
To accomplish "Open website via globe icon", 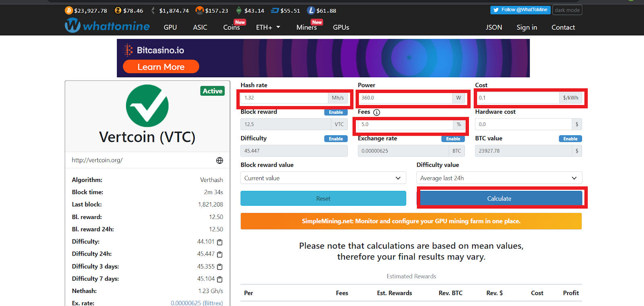I will [219, 160].
